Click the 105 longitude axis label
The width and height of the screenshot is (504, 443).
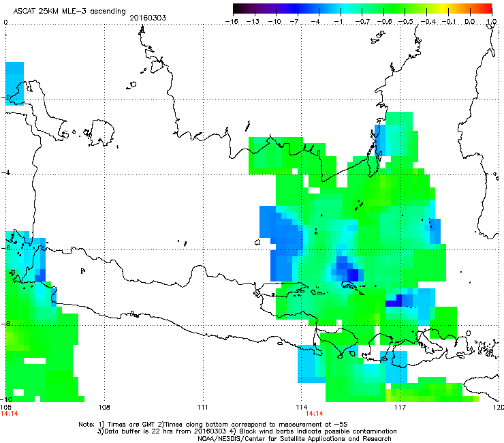(x=5, y=408)
